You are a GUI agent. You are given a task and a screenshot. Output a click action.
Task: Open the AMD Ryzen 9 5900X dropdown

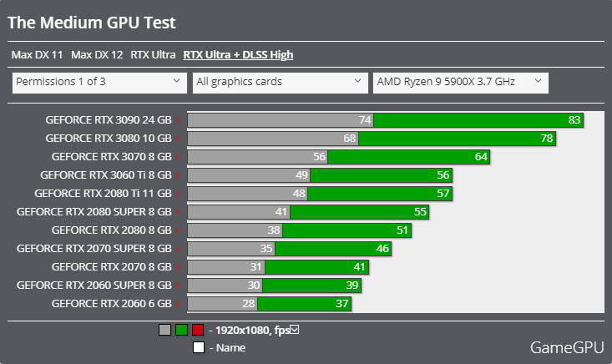click(x=461, y=83)
